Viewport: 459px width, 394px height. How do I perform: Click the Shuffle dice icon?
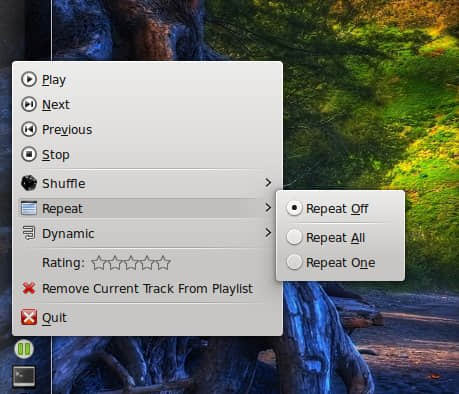29,183
